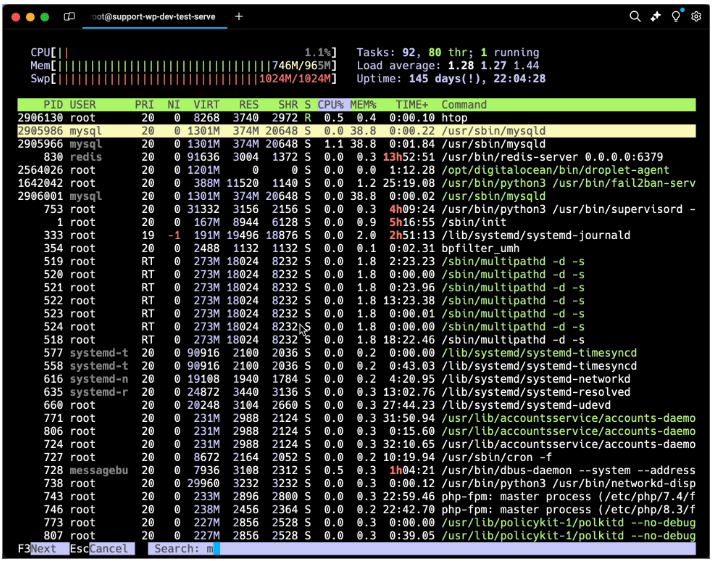Sort by TIME+ column header

(411, 105)
